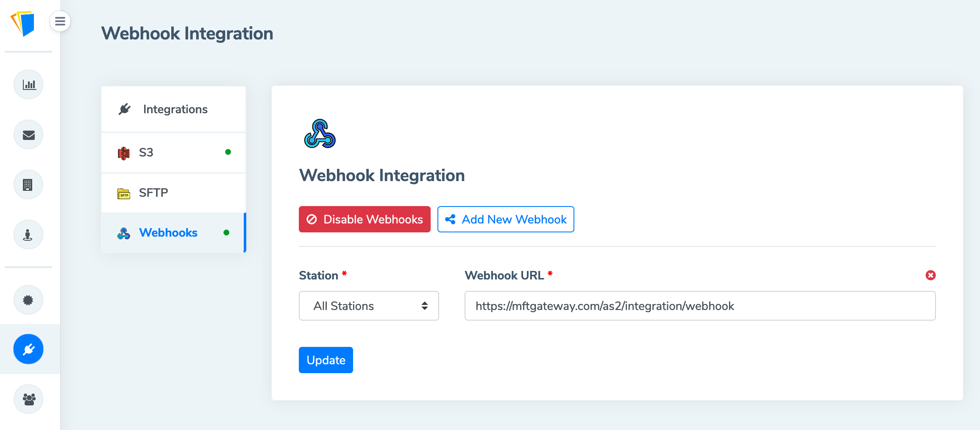The width and height of the screenshot is (980, 430).
Task: Click the 'Webhook Integration' panel heading
Action: pos(382,175)
